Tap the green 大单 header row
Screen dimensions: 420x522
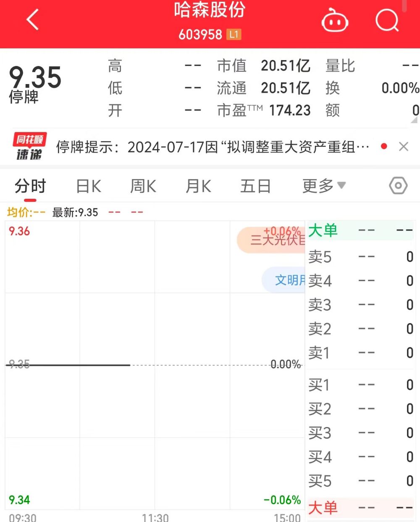pos(361,230)
